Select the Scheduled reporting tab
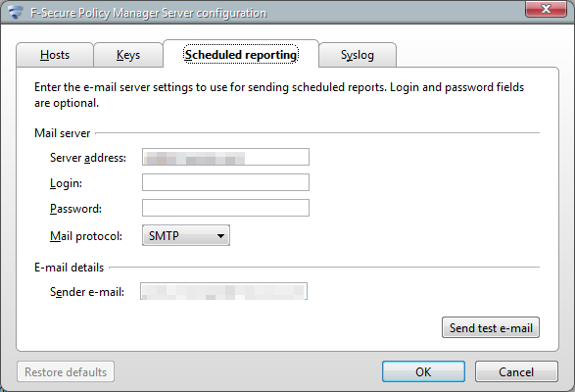Image resolution: width=575 pixels, height=392 pixels. coord(241,54)
